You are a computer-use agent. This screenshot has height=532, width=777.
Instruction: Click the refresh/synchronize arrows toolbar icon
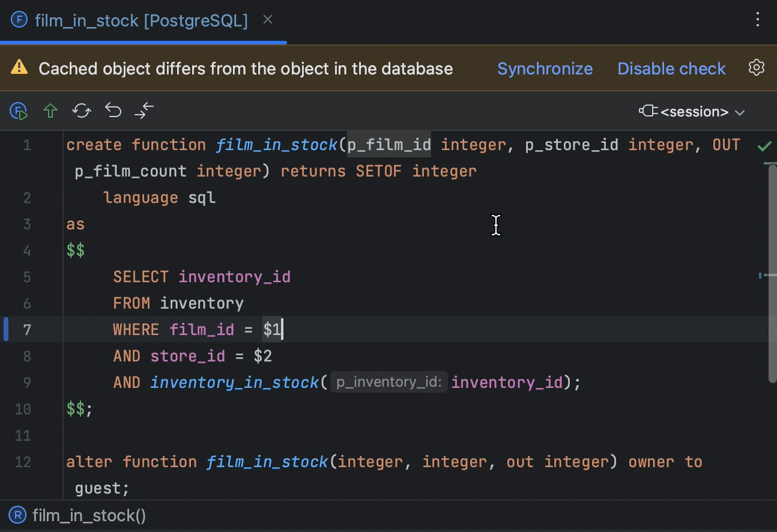click(82, 111)
